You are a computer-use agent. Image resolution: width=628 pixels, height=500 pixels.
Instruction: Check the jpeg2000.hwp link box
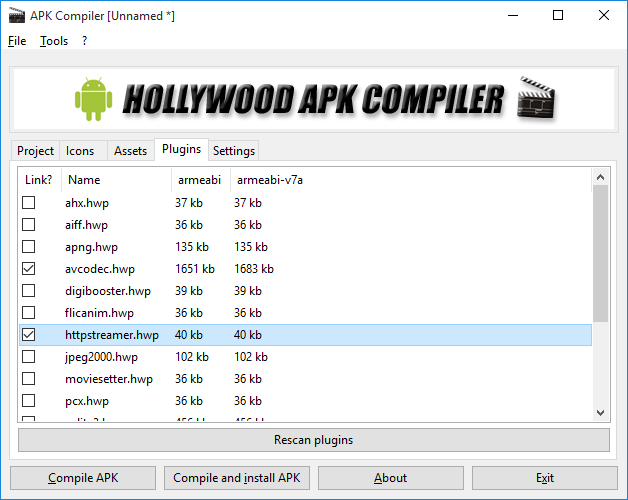28,357
